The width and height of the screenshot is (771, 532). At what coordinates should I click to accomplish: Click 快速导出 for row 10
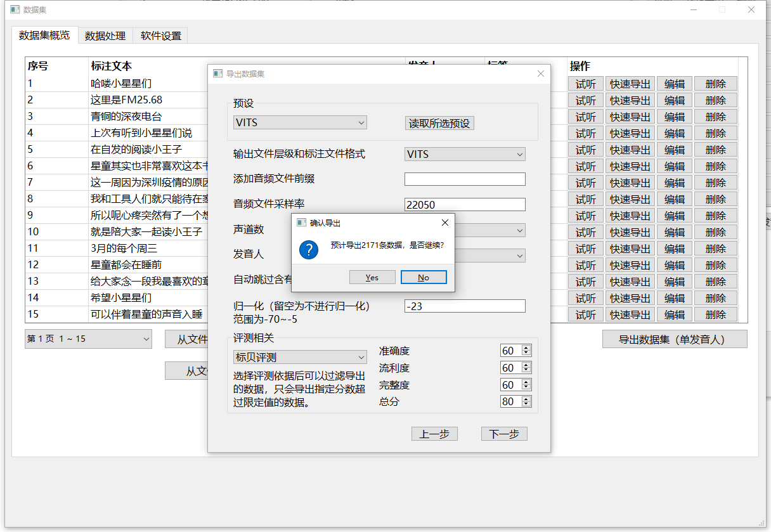[630, 232]
